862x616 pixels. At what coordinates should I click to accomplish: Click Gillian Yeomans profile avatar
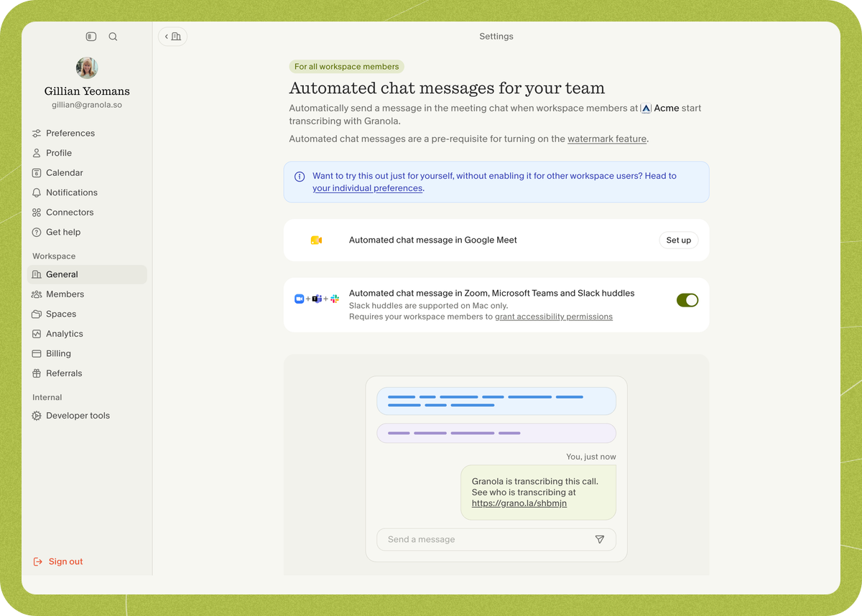tap(87, 68)
